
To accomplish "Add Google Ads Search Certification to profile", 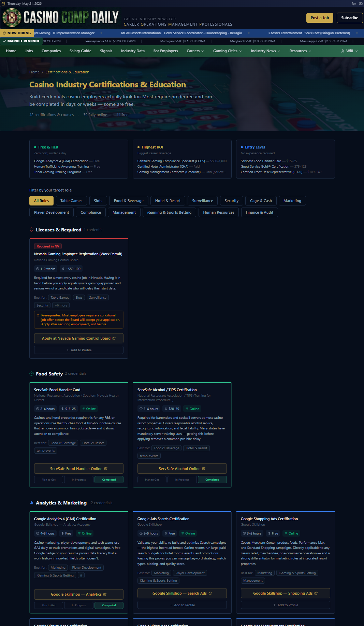I will (182, 605).
